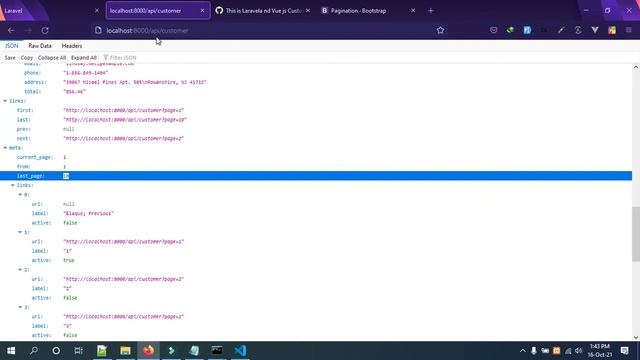This screenshot has width=640, height=360.
Task: Open the Pocket save icon in toolbar
Action: (493, 30)
